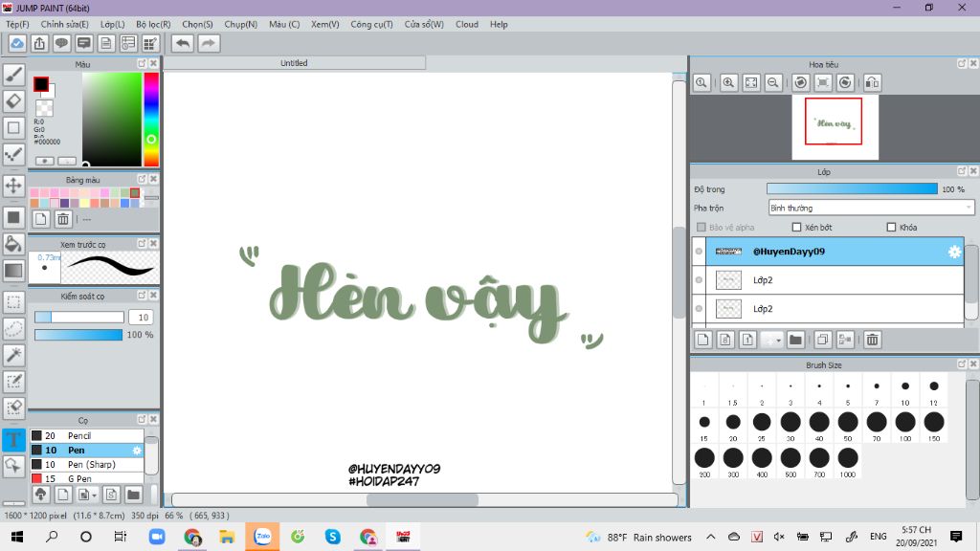
Task: Select the Eraser tool
Action: [13, 101]
